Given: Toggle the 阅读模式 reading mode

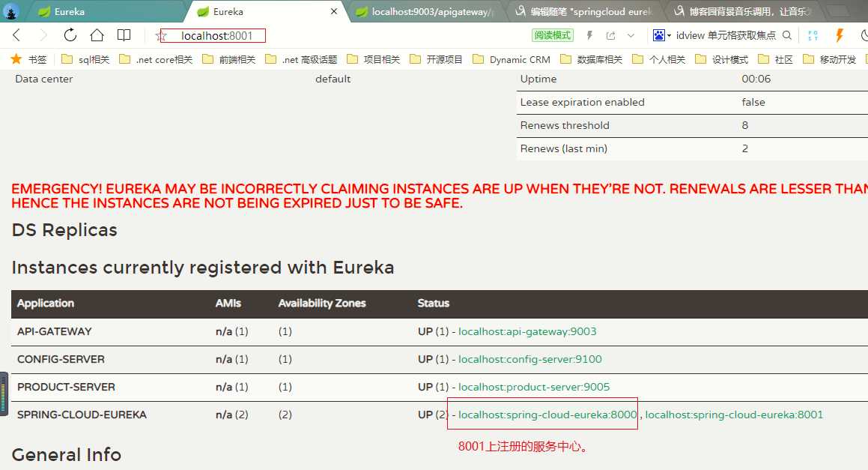Looking at the screenshot, I should click(553, 35).
